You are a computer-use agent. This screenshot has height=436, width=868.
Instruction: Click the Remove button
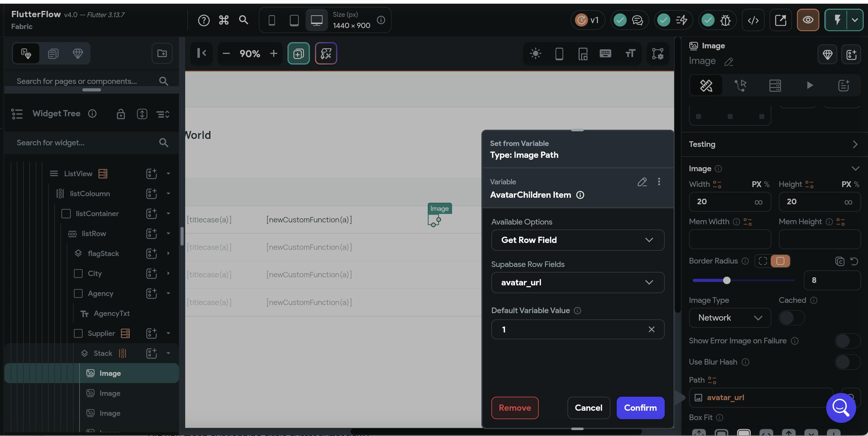[514, 408]
